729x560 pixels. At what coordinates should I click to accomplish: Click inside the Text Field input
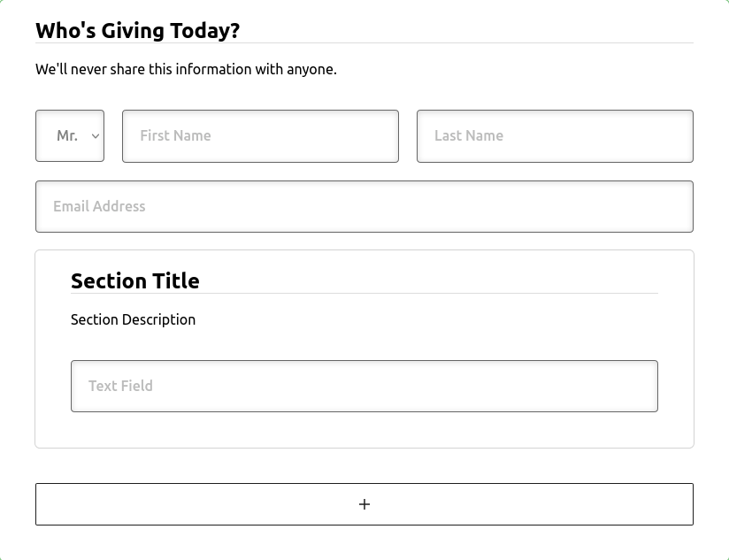coord(364,386)
